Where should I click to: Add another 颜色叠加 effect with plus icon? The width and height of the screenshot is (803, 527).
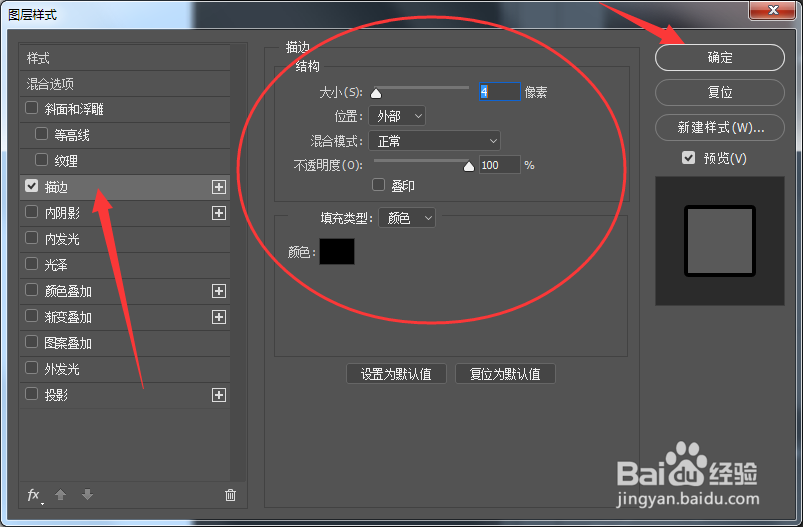219,291
